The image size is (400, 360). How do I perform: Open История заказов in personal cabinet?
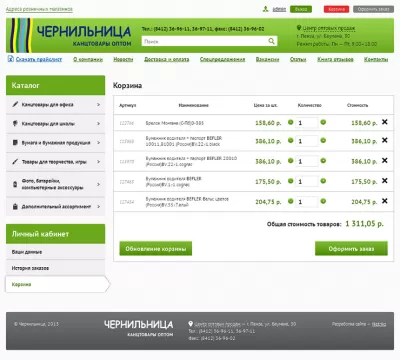pyautogui.click(x=30, y=268)
